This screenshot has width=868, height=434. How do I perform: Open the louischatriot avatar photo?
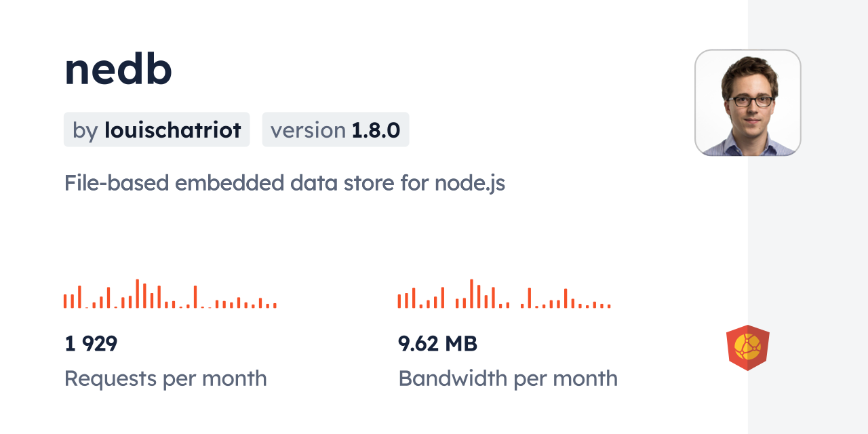(x=747, y=102)
